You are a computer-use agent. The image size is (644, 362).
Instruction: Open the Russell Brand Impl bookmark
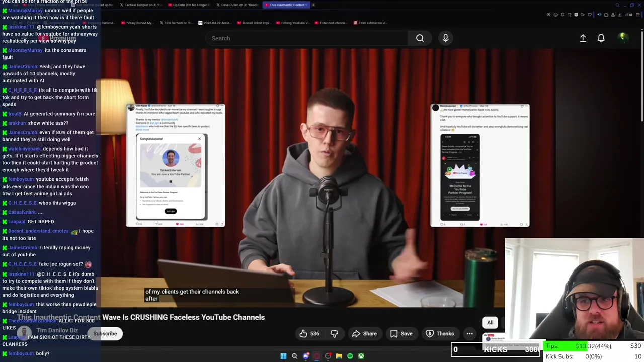(x=254, y=23)
